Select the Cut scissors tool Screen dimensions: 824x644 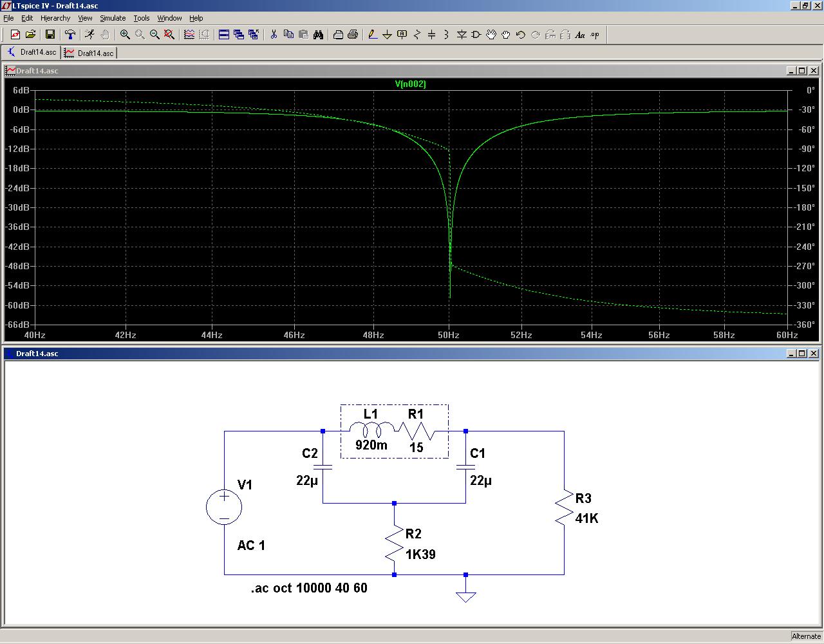pyautogui.click(x=274, y=35)
